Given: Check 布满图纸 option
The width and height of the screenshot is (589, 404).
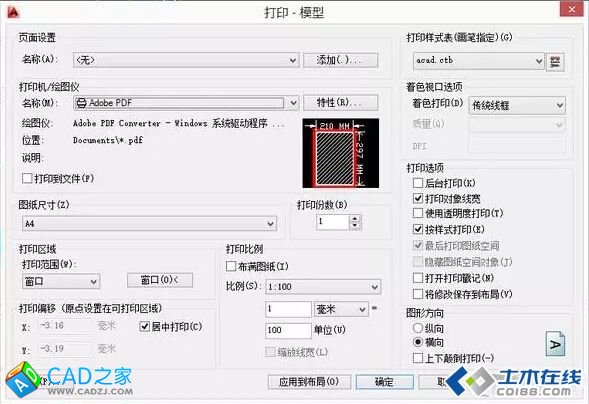Looking at the screenshot, I should pos(231,267).
